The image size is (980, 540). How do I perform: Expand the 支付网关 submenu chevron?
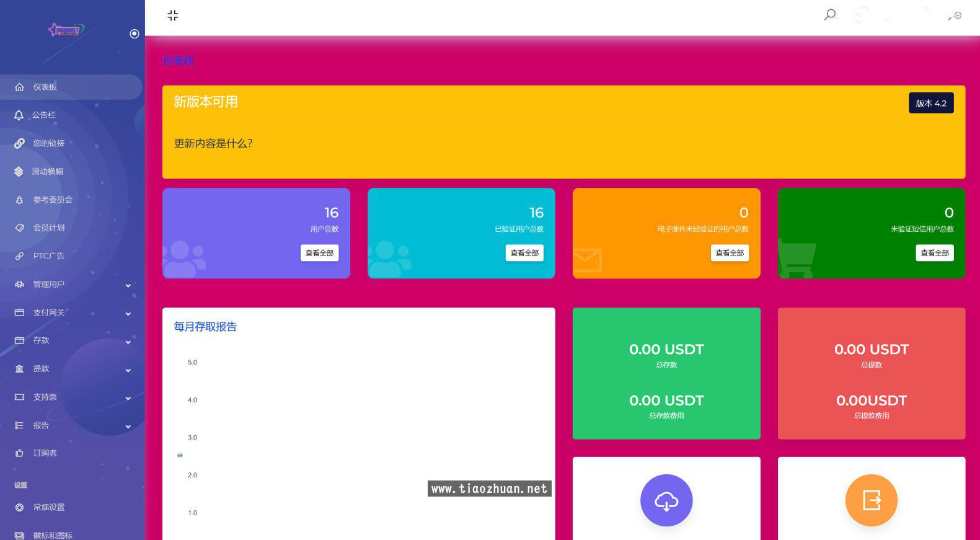tap(128, 314)
